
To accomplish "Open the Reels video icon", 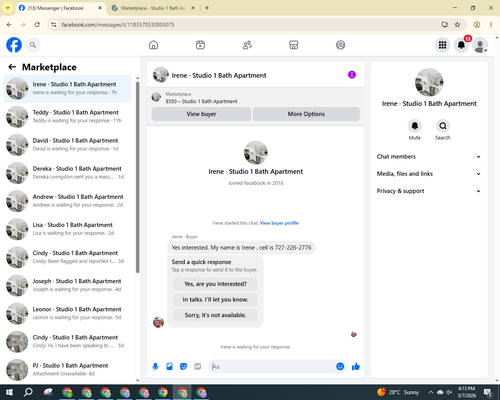I will click(200, 45).
